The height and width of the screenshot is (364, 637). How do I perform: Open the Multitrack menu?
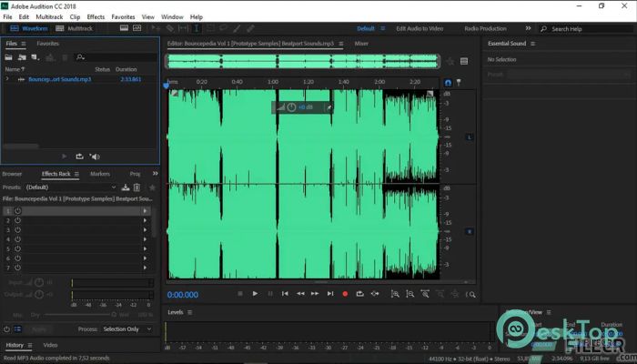(x=49, y=17)
